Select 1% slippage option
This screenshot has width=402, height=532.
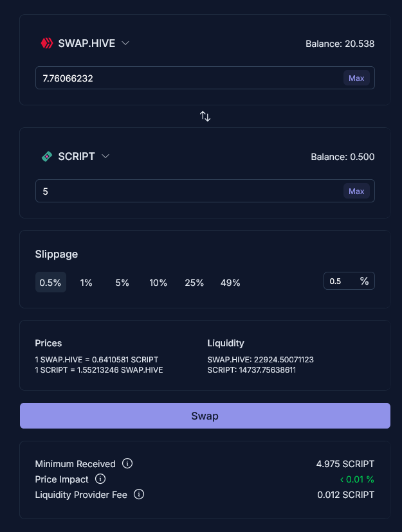(x=86, y=283)
